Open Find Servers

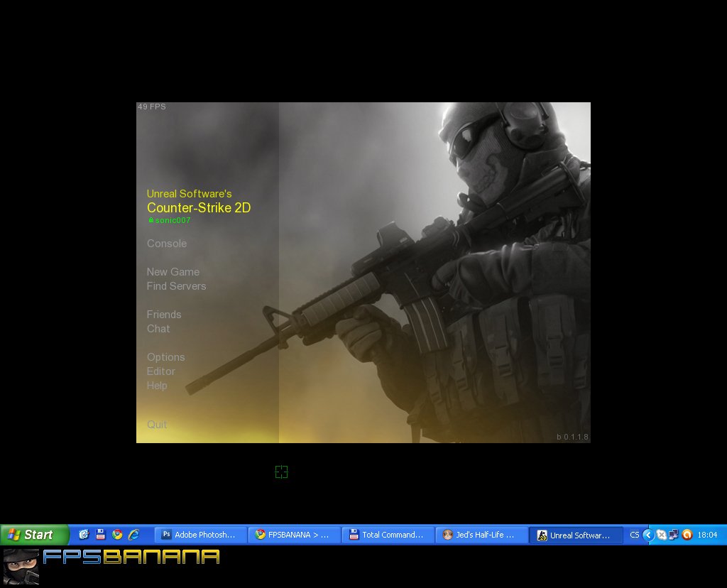[176, 286]
